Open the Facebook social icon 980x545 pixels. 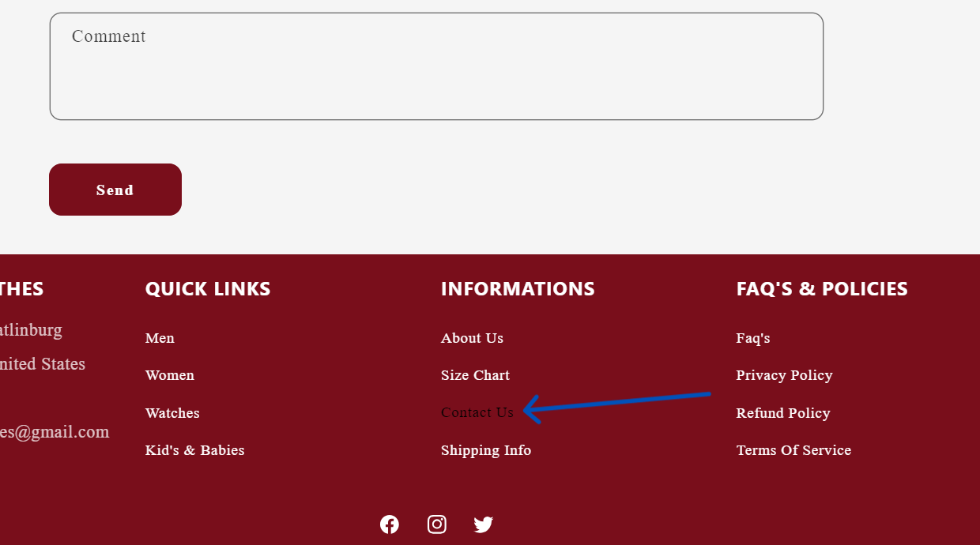pyautogui.click(x=390, y=524)
